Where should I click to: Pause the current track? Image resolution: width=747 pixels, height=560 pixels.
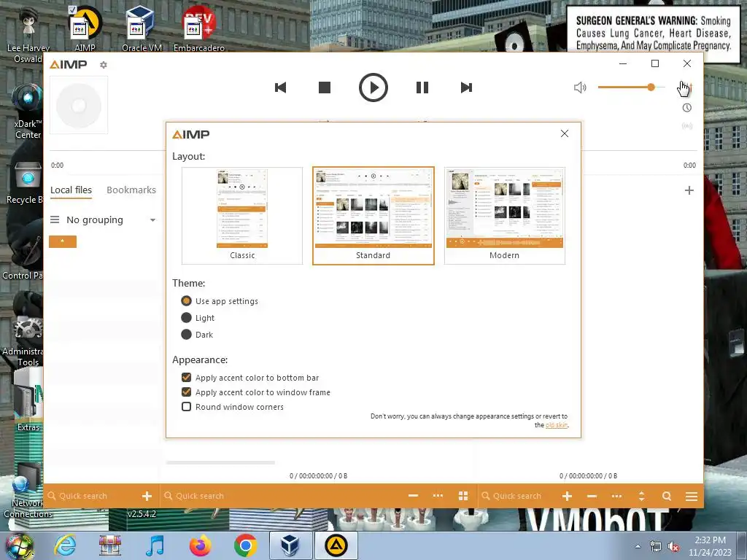422,87
